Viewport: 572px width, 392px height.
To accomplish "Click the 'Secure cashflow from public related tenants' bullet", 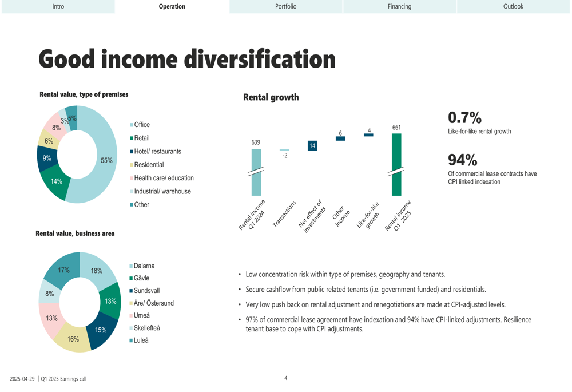I will [366, 290].
